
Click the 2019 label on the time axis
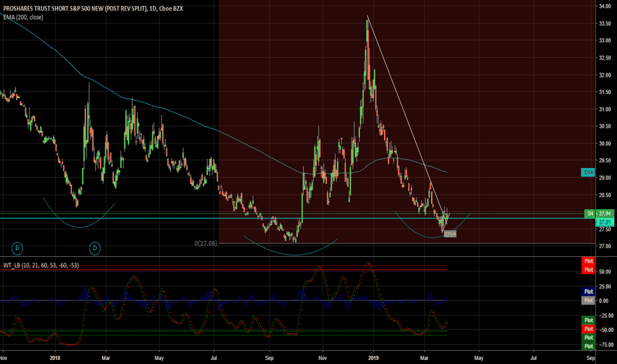click(x=373, y=358)
